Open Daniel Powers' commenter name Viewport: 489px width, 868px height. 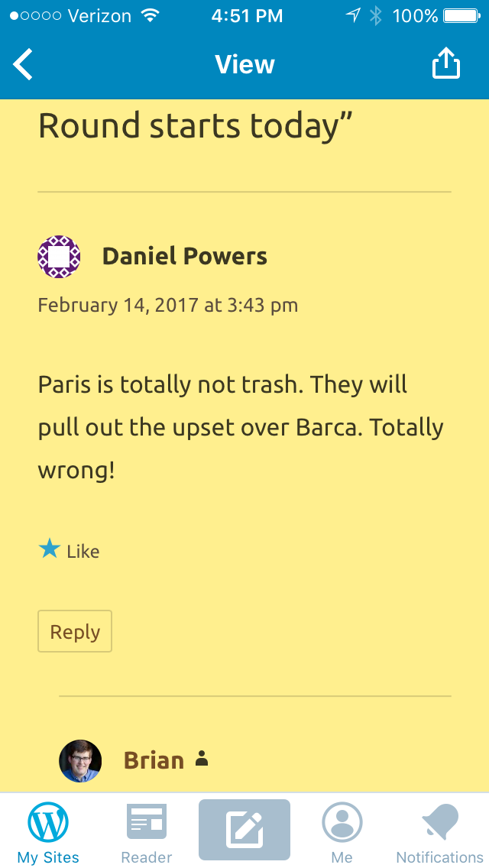point(185,256)
